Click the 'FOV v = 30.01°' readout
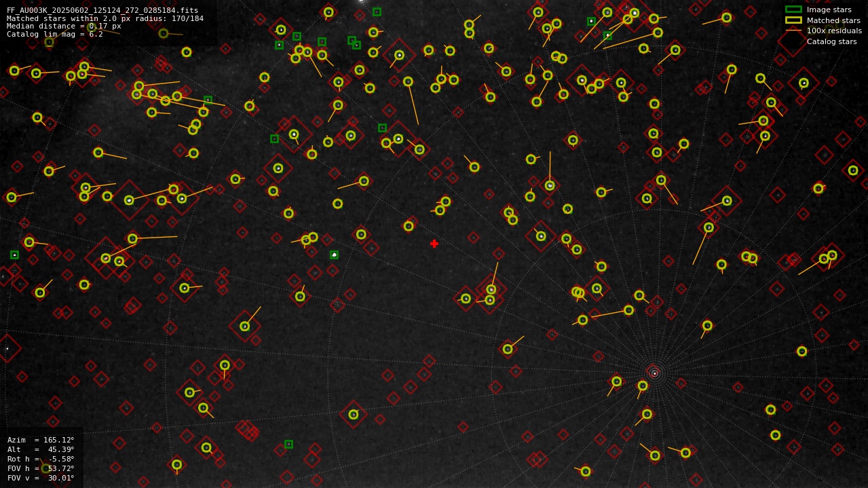 (x=41, y=478)
